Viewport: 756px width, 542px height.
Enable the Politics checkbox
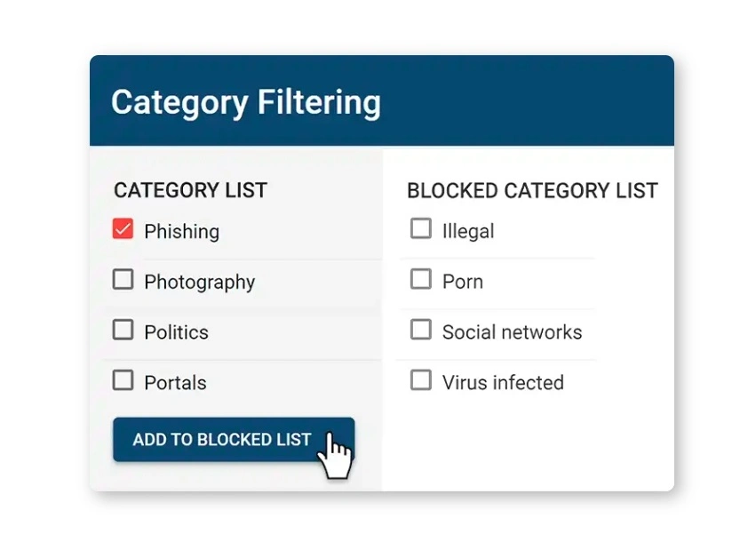pyautogui.click(x=123, y=331)
